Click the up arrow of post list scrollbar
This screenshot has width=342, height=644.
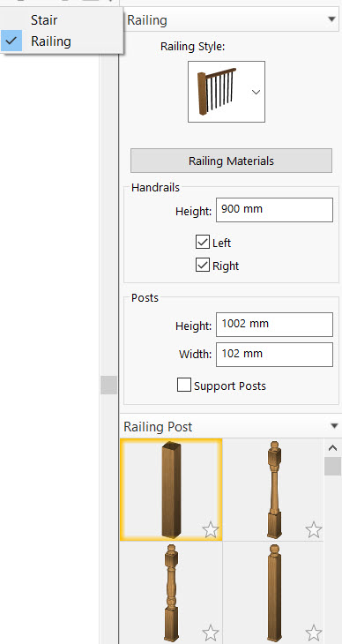(x=333, y=448)
